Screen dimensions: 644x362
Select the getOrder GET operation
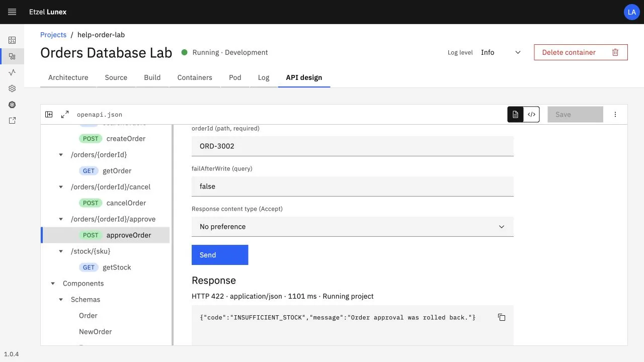click(105, 171)
